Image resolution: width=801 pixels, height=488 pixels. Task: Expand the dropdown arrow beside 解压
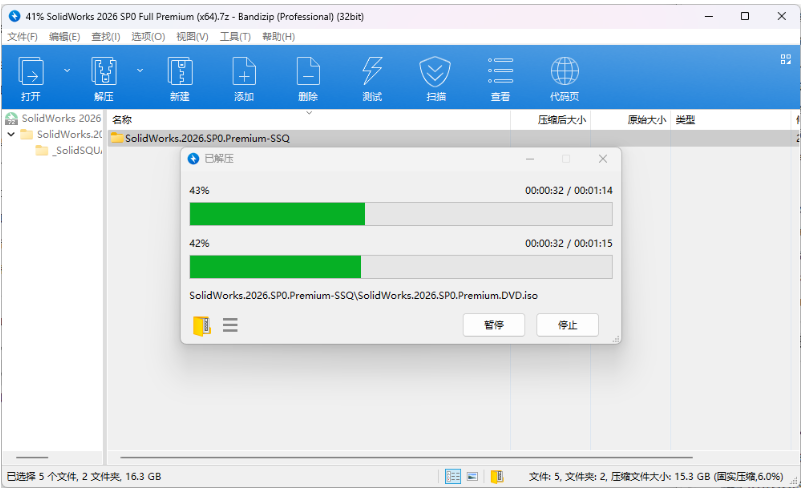pos(140,71)
